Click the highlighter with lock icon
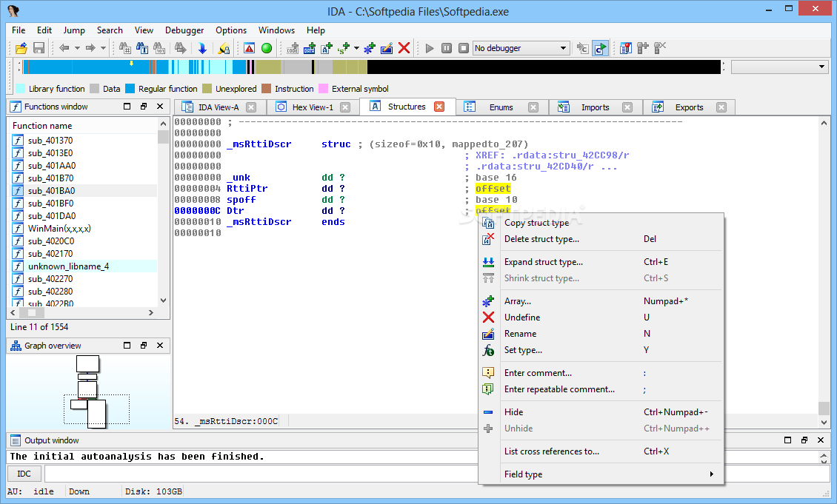Viewport: 837px width, 504px height. (x=224, y=48)
